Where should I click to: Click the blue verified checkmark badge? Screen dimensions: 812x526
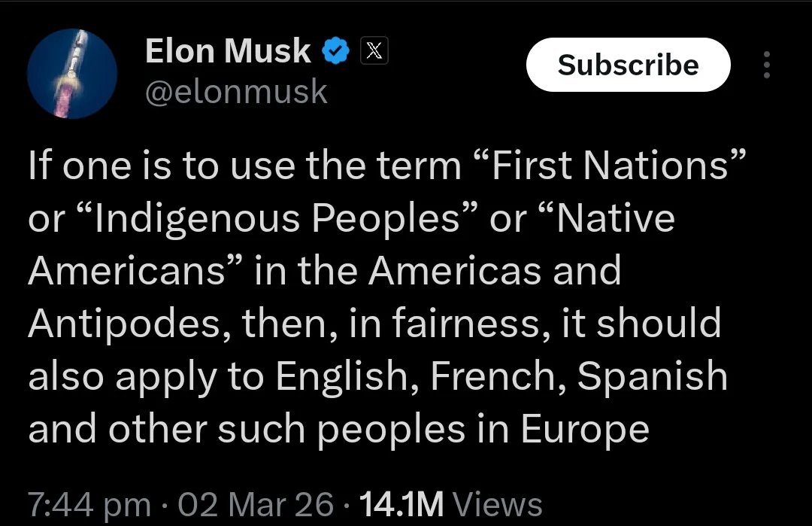(335, 52)
